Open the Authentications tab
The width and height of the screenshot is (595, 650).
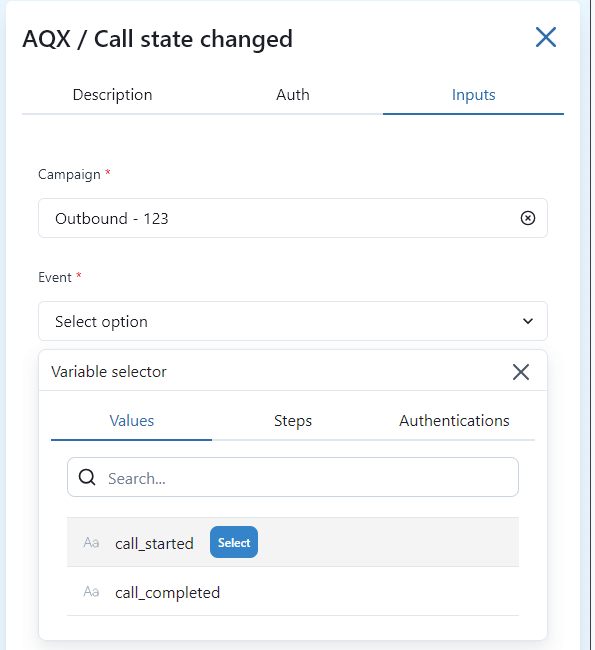[x=454, y=421]
